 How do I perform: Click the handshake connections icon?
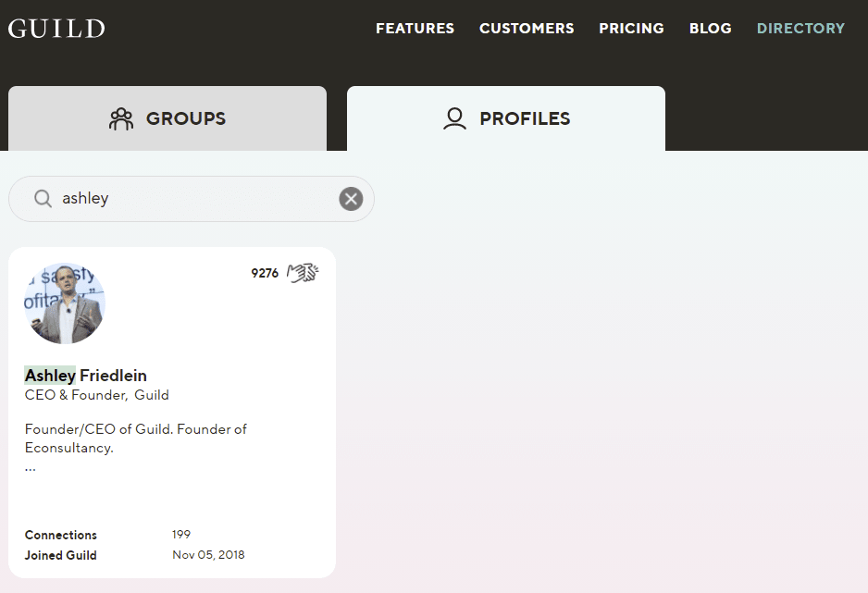pos(303,273)
